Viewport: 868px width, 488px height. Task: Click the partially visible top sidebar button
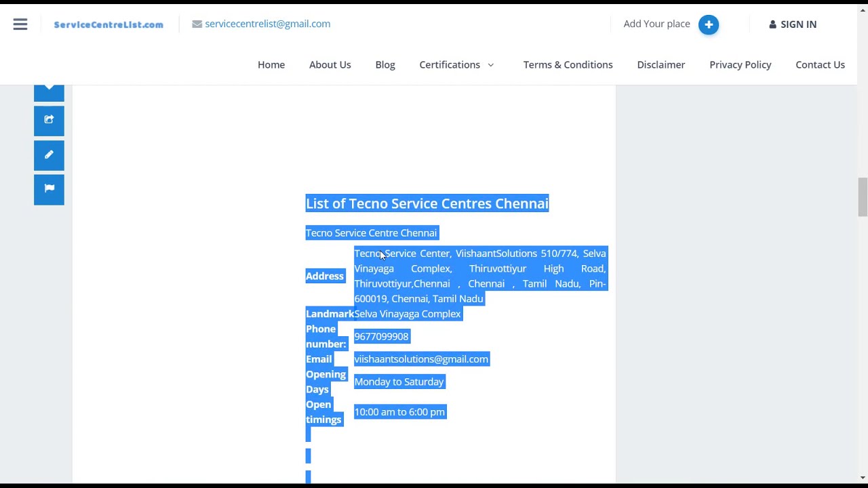click(x=49, y=93)
